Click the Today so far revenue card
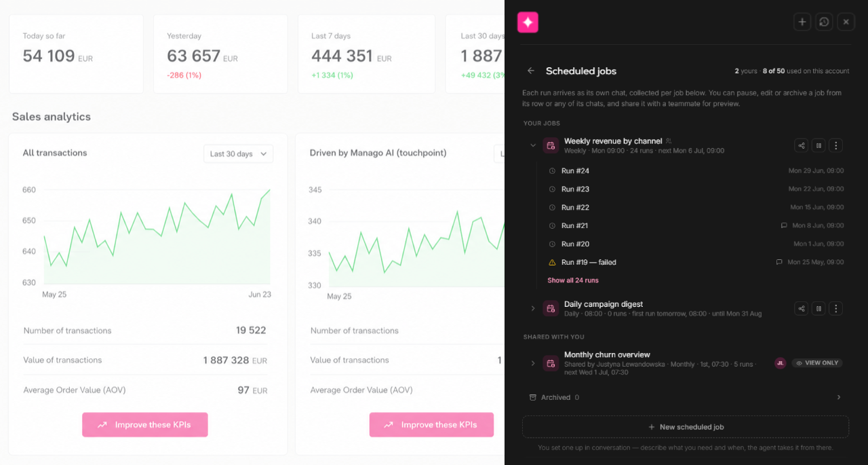This screenshot has height=465, width=868. (76, 54)
